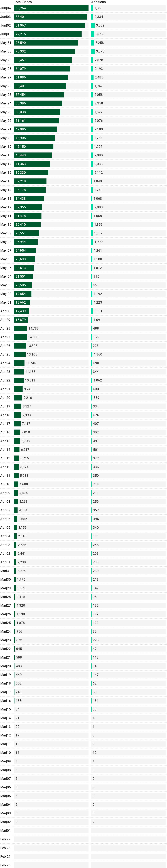This screenshot has height=868, width=167.
Task: Click the Additions column header
Action: pyautogui.click(x=98, y=2)
